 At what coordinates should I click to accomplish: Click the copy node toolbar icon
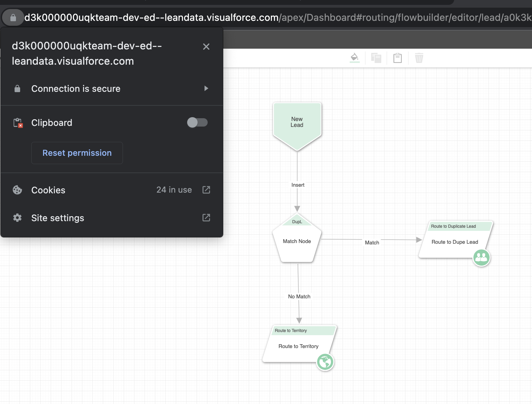pos(376,58)
